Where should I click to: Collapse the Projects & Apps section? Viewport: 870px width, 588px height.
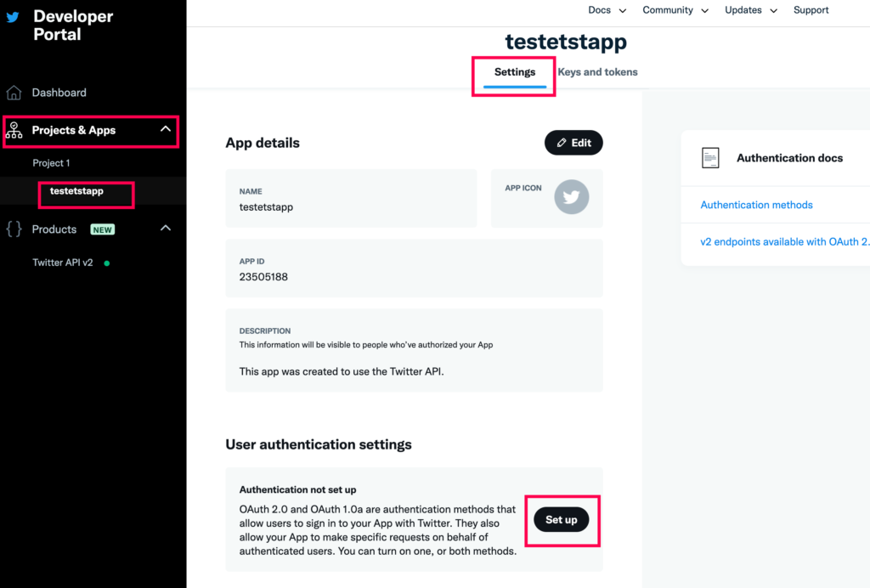click(165, 130)
